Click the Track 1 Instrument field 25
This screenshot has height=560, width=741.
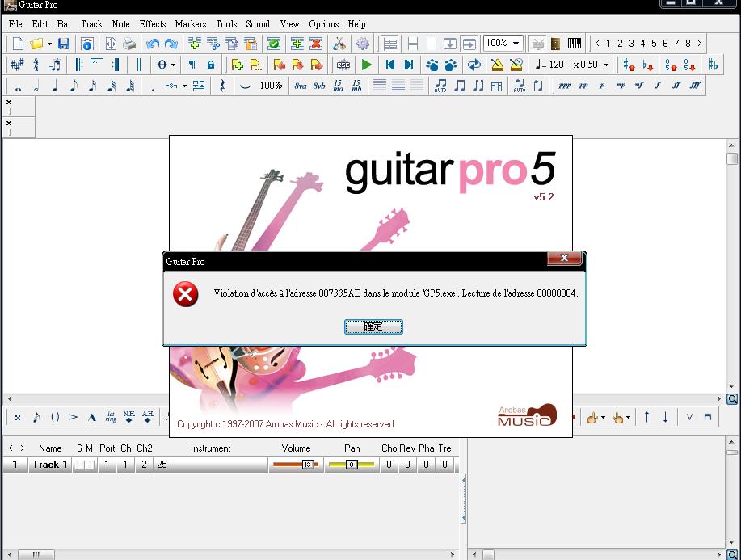[211, 465]
